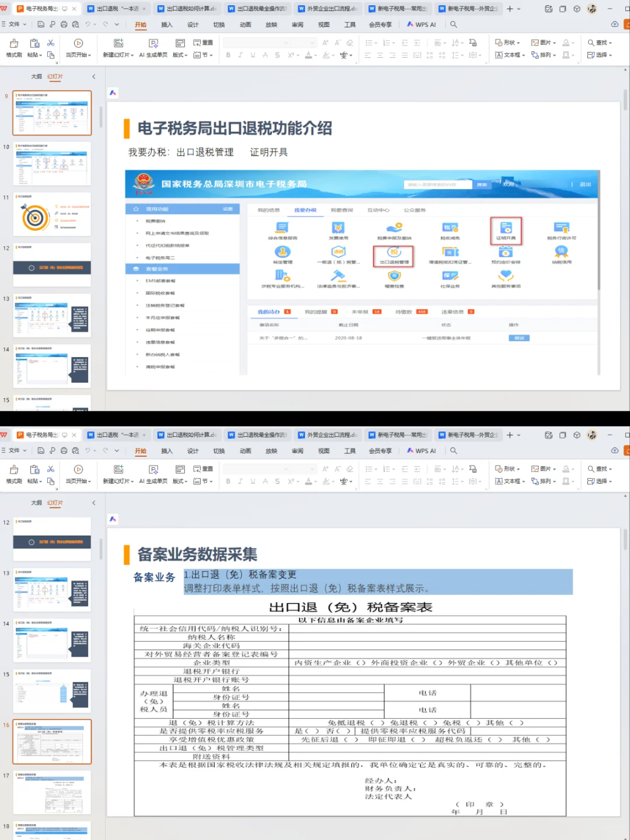630x840 pixels.
Task: Toggle bold formatting
Action: pyautogui.click(x=228, y=55)
